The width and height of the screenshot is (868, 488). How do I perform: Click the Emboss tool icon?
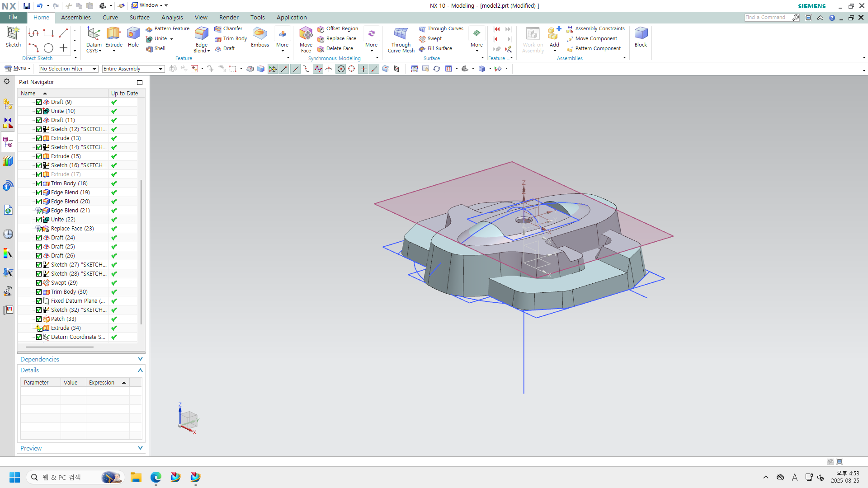(259, 34)
